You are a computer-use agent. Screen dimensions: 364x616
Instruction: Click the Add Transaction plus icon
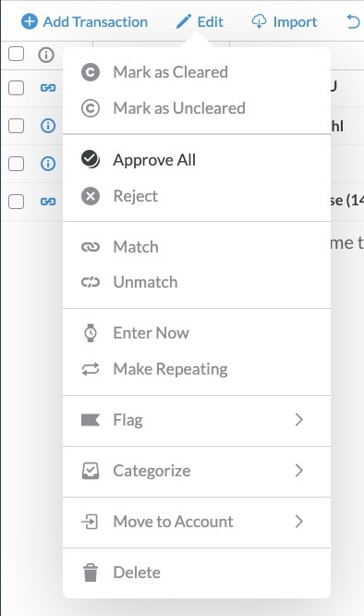click(29, 21)
